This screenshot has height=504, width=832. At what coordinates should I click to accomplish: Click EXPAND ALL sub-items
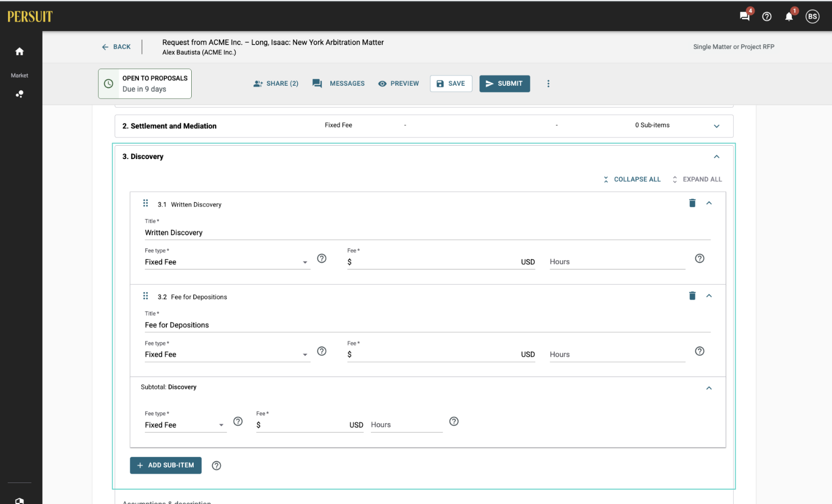[697, 179]
